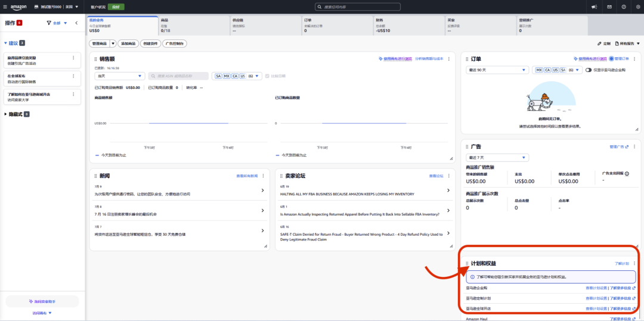Open options menu for 赢得品牌引流奖励 card
The height and width of the screenshot is (321, 644).
(73, 58)
